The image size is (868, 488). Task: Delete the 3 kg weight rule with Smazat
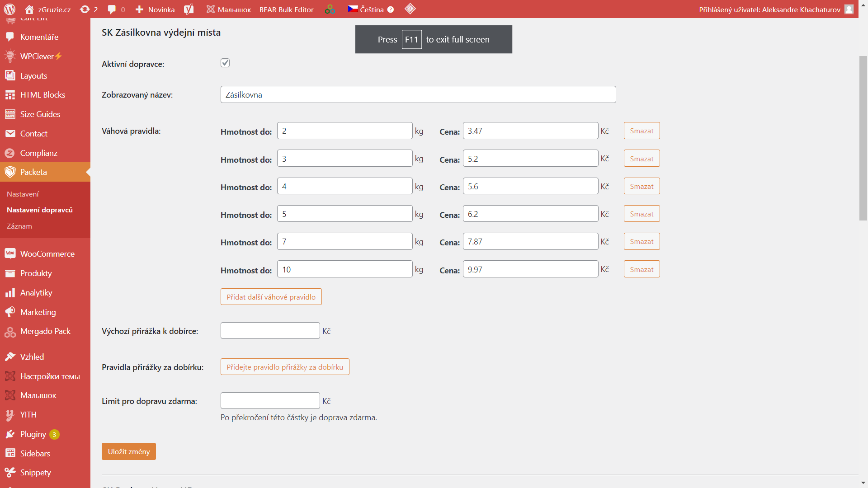pos(642,159)
